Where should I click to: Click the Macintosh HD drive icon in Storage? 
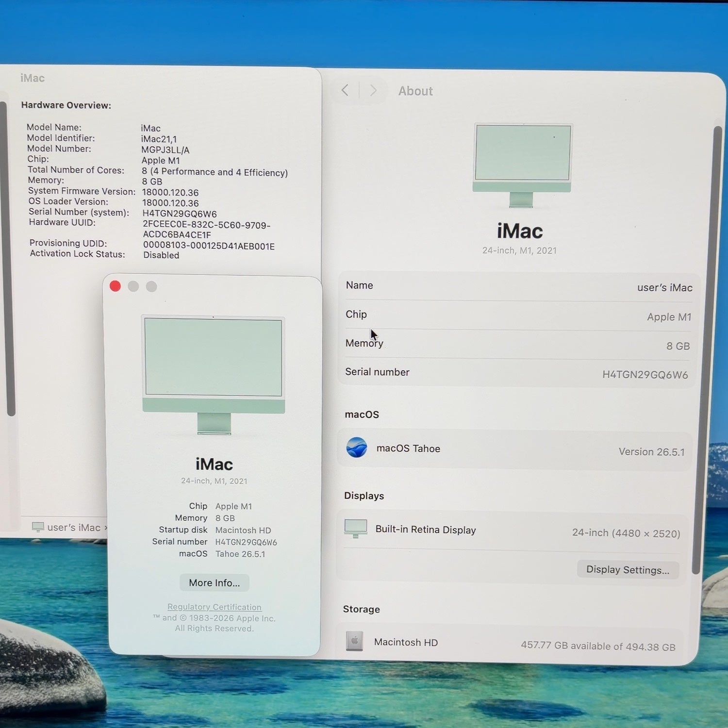point(354,641)
